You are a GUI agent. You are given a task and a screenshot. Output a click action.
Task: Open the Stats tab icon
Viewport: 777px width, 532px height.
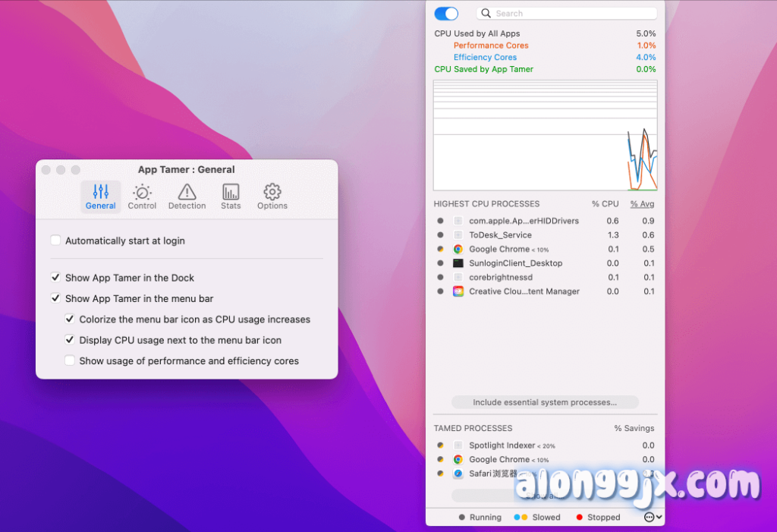coord(231,197)
